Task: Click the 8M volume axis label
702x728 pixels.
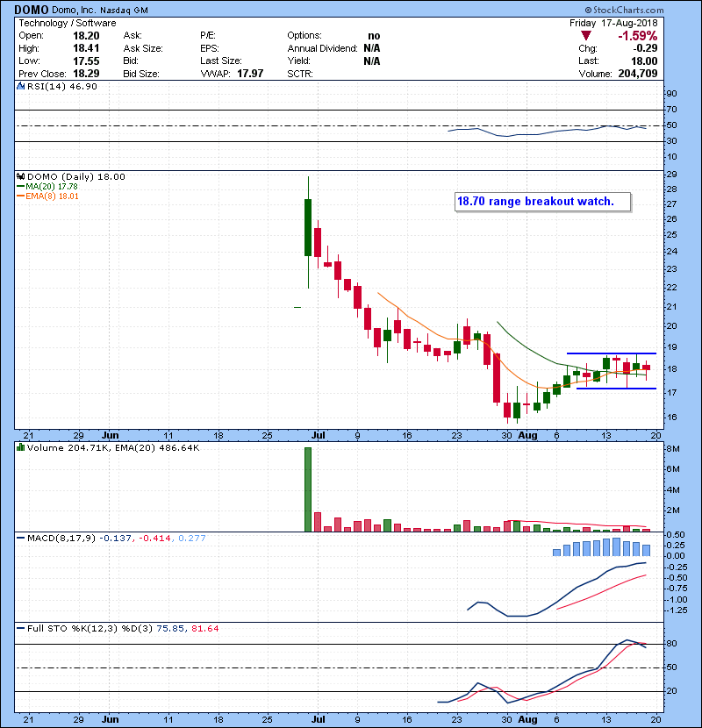Action: pos(673,449)
